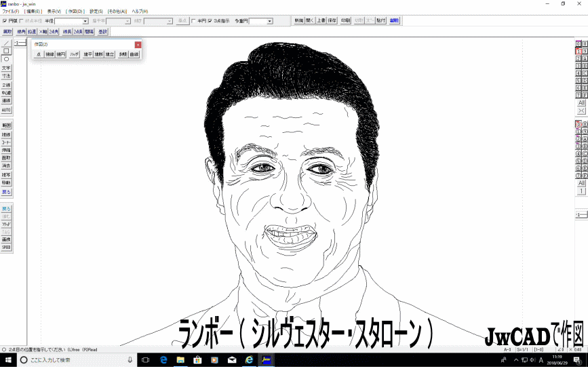Toggle circled layer button 4
The width and height of the screenshot is (588, 375).
[x=579, y=154]
